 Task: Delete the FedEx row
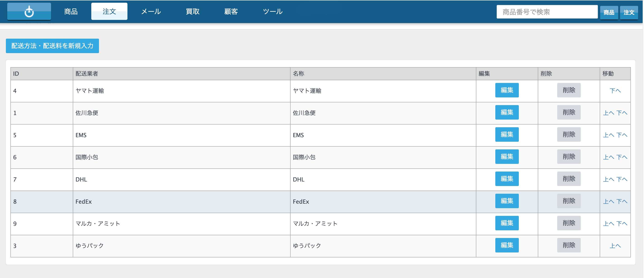coord(569,201)
